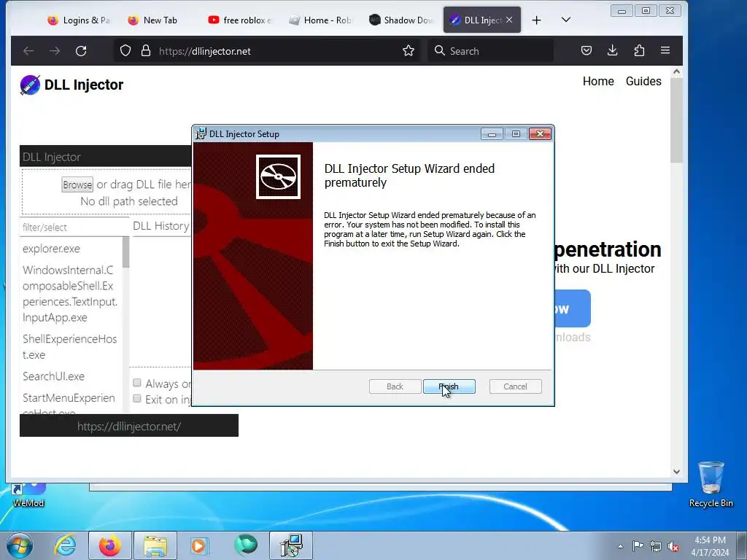This screenshot has width=747, height=560.
Task: Open the green globe app on taskbar
Action: 246,545
